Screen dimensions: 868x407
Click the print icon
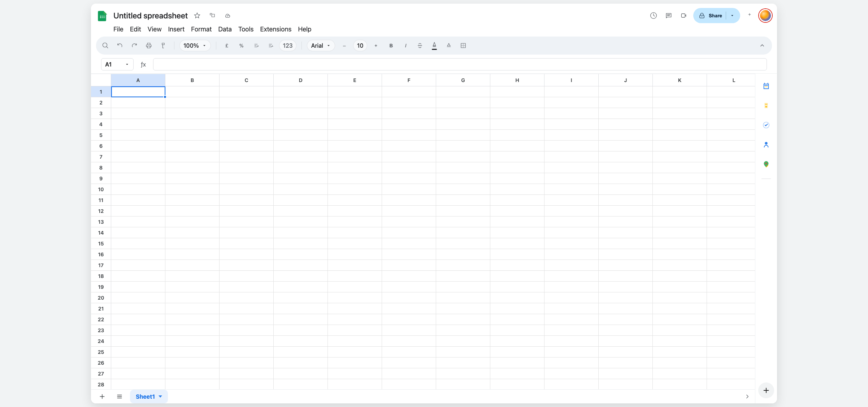click(x=149, y=46)
